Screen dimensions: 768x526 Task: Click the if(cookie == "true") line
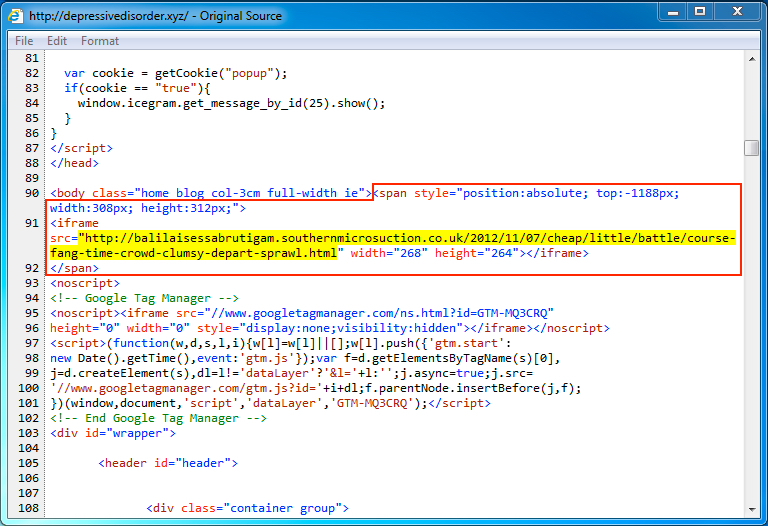coord(137,88)
